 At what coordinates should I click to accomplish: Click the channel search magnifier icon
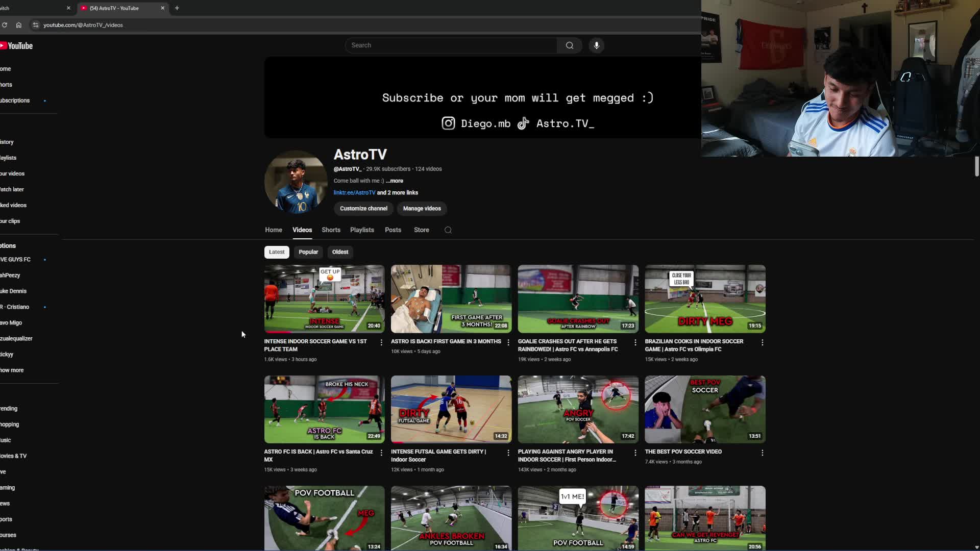pyautogui.click(x=448, y=230)
